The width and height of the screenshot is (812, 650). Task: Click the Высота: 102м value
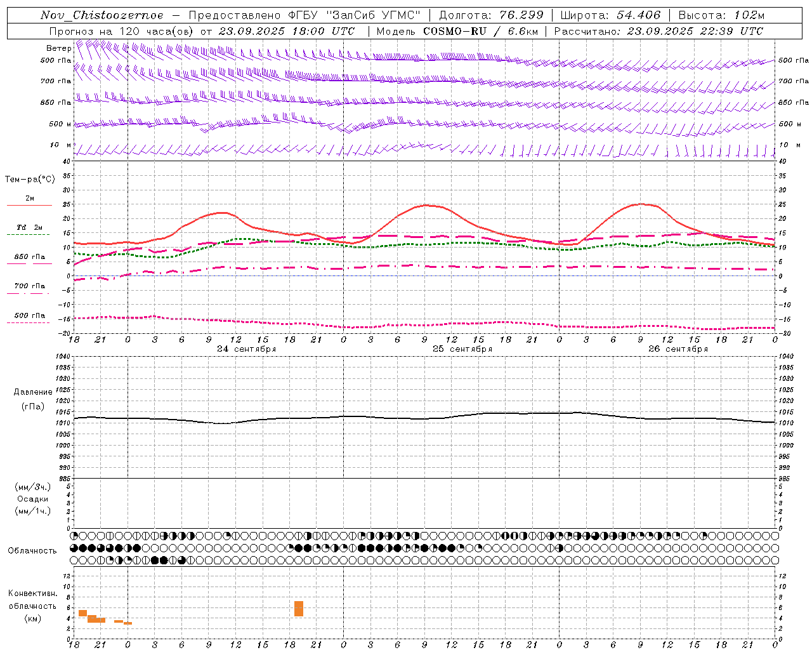[x=721, y=15]
